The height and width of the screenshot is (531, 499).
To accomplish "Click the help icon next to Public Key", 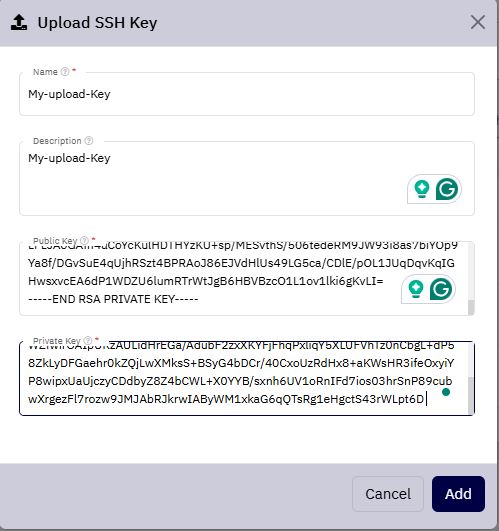I will coord(84,240).
